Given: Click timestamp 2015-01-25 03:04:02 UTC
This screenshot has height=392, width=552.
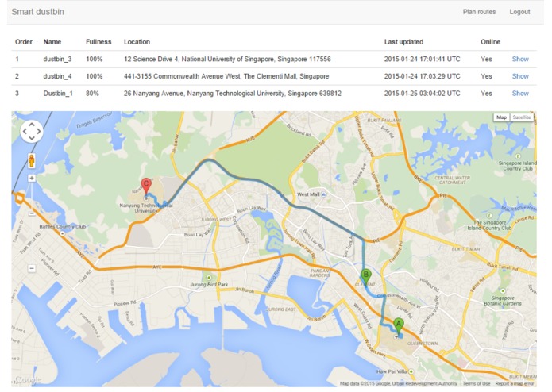Looking at the screenshot, I should pos(422,94).
